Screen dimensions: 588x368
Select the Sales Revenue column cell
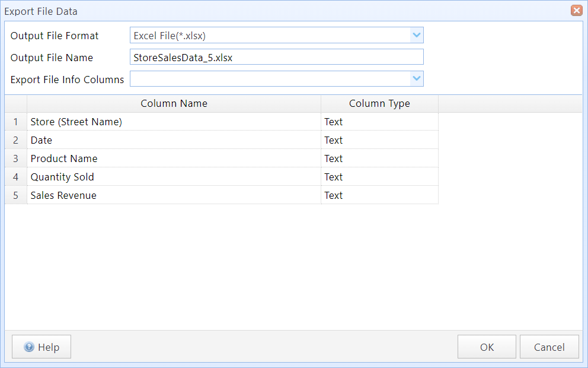(x=174, y=195)
